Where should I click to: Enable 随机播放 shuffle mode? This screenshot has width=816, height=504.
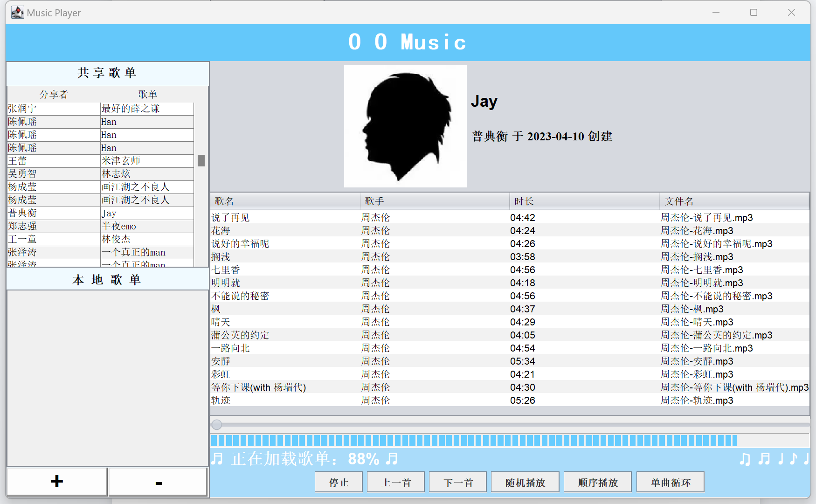[x=525, y=482]
